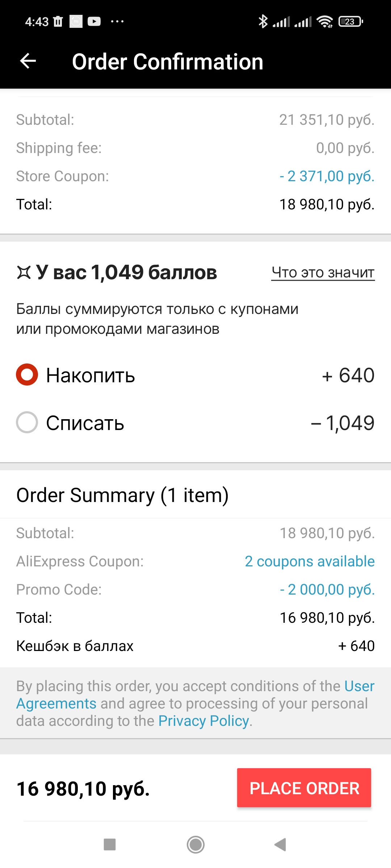Tap the Bluetooth status icon
The width and height of the screenshot is (391, 868).
[263, 21]
